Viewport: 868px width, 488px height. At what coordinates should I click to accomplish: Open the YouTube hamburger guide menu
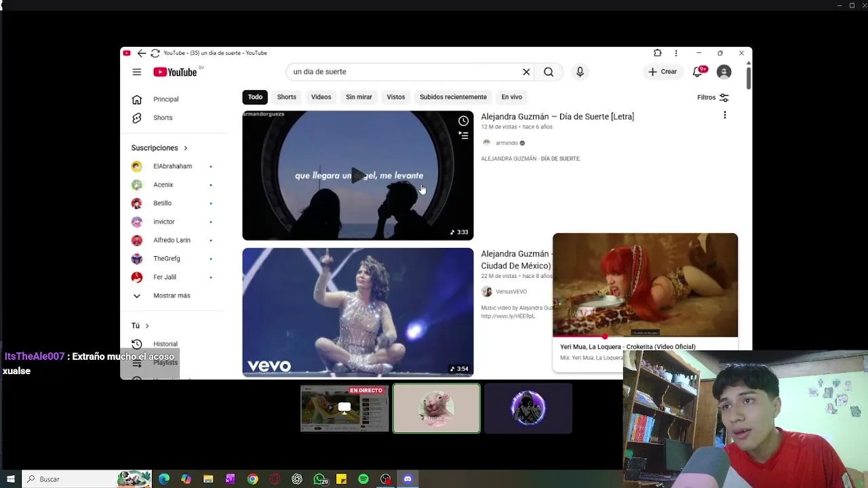(137, 72)
